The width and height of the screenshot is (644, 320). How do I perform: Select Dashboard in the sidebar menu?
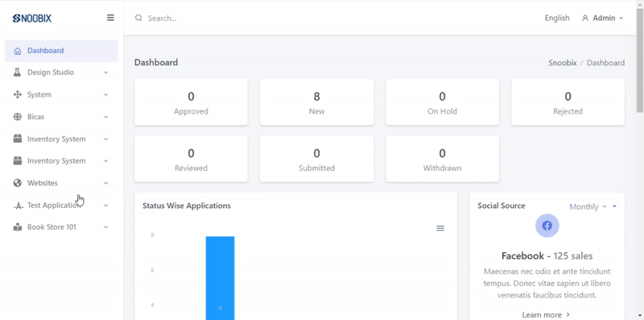(62, 51)
